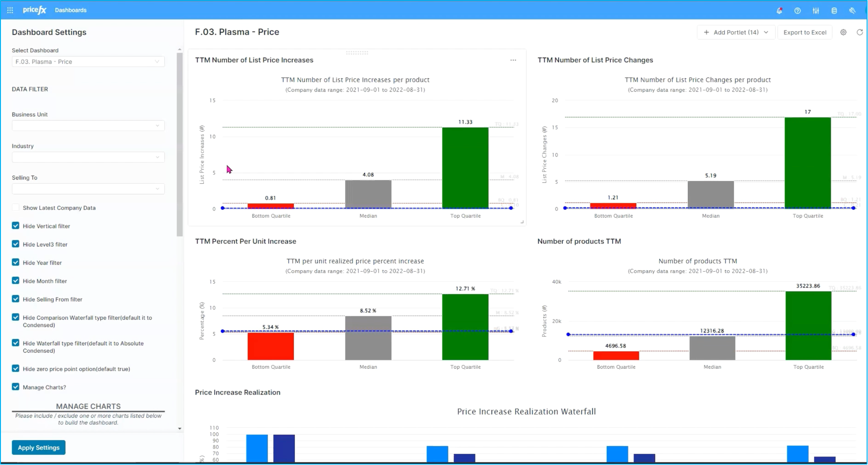Image resolution: width=868 pixels, height=465 pixels.
Task: Click the drag handle above List Price Increases portlet
Action: [x=357, y=53]
